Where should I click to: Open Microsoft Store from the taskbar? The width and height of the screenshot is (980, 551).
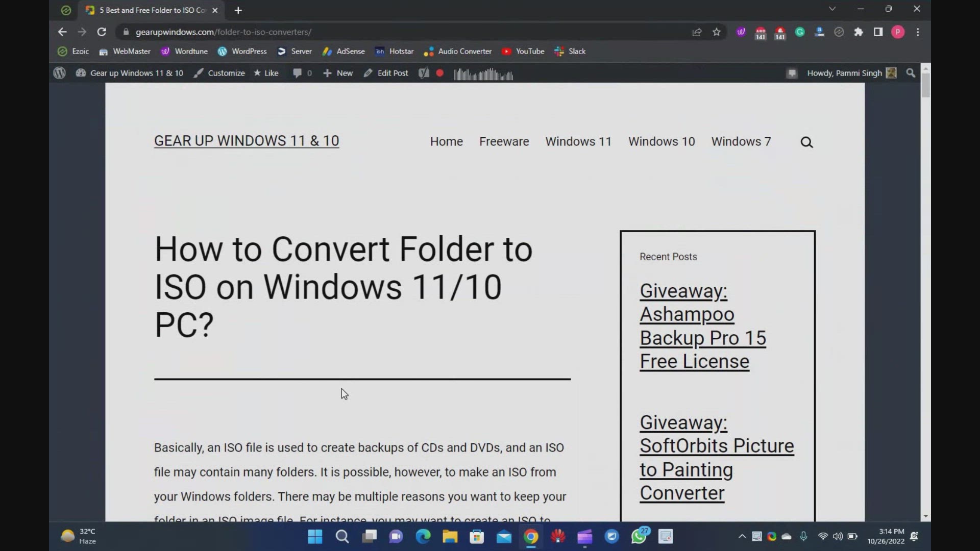[477, 537]
